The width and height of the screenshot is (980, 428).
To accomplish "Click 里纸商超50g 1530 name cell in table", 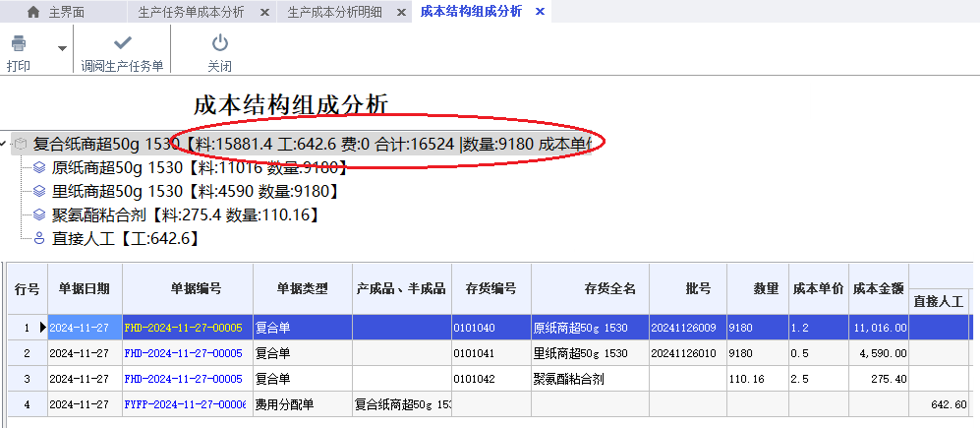I will pyautogui.click(x=591, y=353).
